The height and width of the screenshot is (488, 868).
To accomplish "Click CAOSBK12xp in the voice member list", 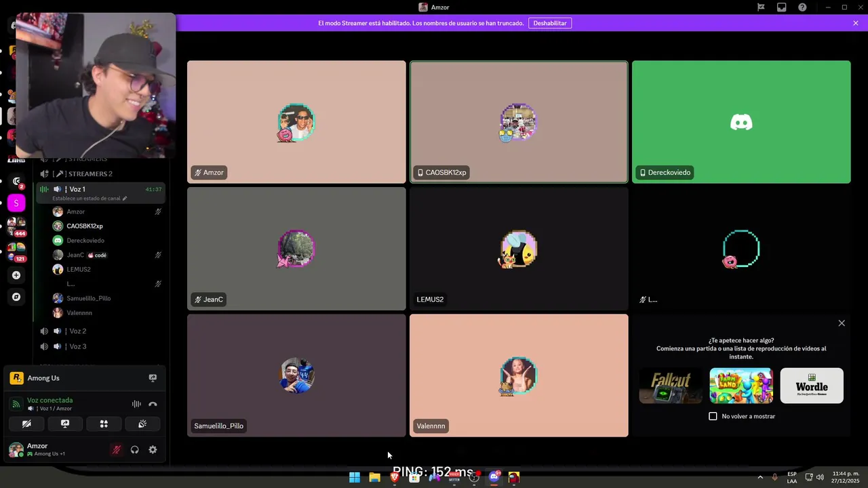I will (107, 226).
